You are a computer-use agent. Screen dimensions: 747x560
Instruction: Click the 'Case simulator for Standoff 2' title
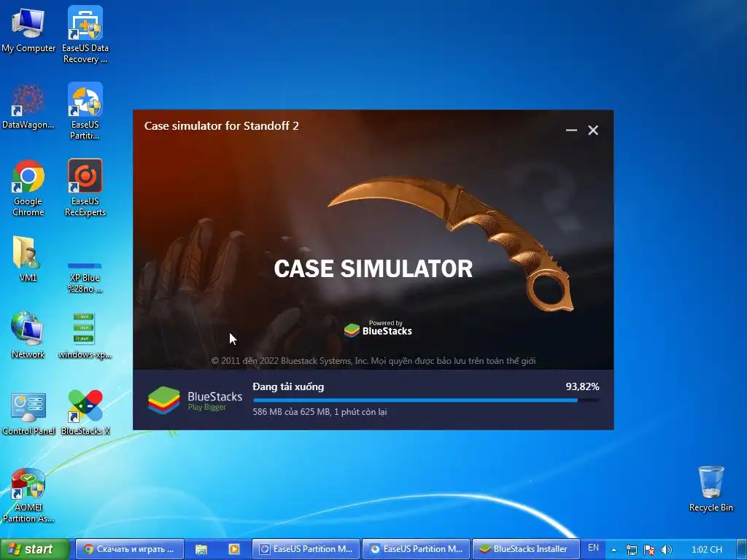point(222,125)
